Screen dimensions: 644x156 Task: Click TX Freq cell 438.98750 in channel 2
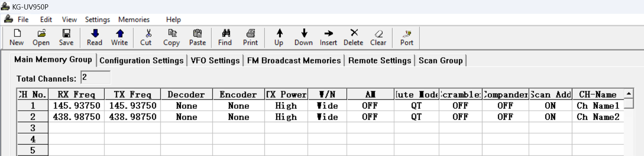pyautogui.click(x=132, y=117)
